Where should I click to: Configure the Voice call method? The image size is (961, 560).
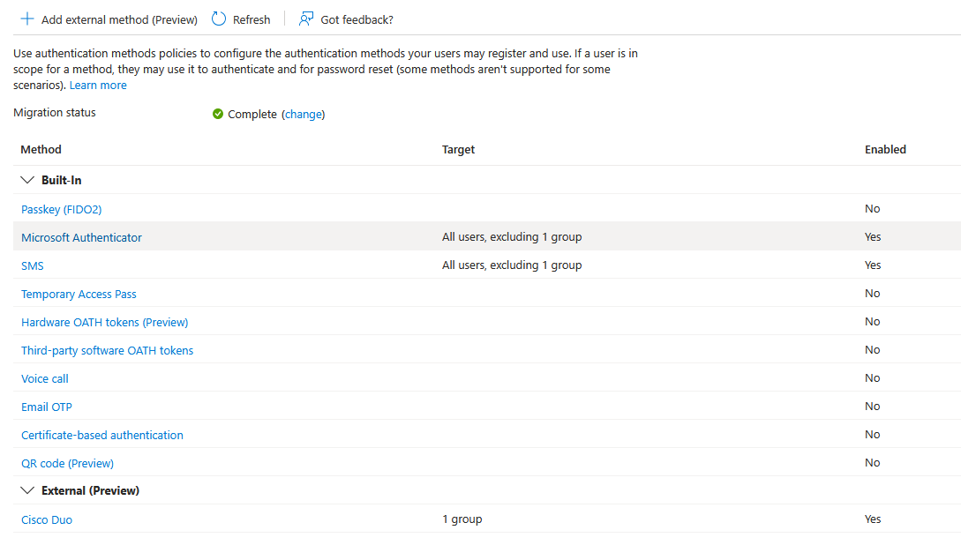click(44, 378)
